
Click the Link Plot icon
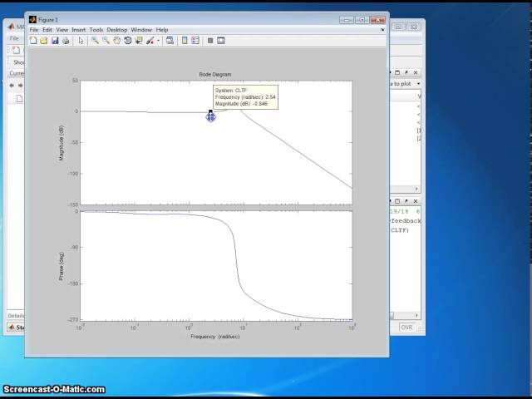(170, 41)
